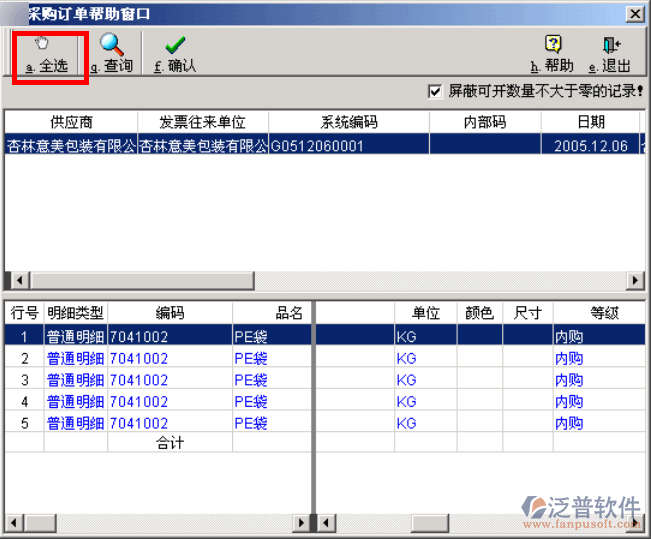The image size is (651, 540).
Task: Sort by the 供应商 column header
Action: coord(71,122)
